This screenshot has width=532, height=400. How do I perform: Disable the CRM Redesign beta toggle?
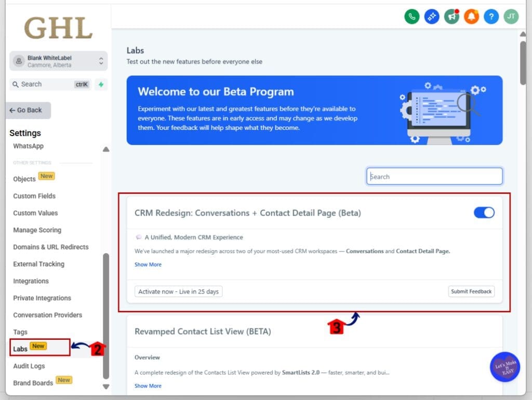pos(484,212)
